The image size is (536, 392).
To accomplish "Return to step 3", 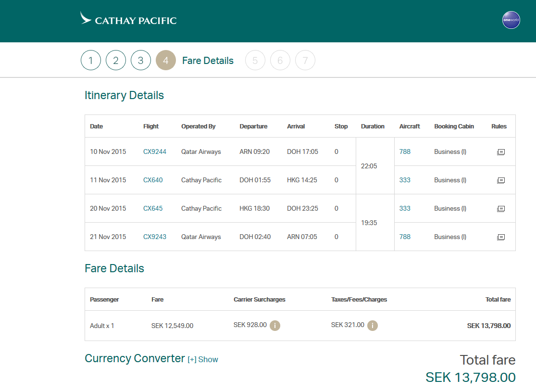I will (141, 61).
